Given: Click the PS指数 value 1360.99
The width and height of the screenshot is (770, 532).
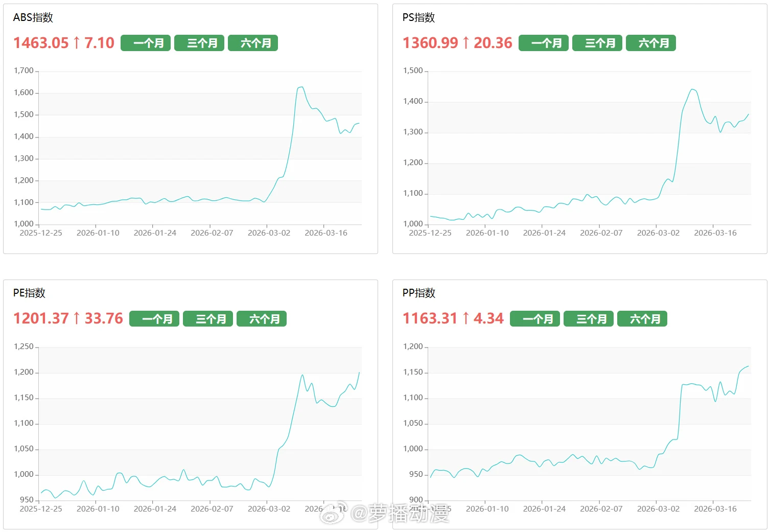Looking at the screenshot, I should coord(430,43).
